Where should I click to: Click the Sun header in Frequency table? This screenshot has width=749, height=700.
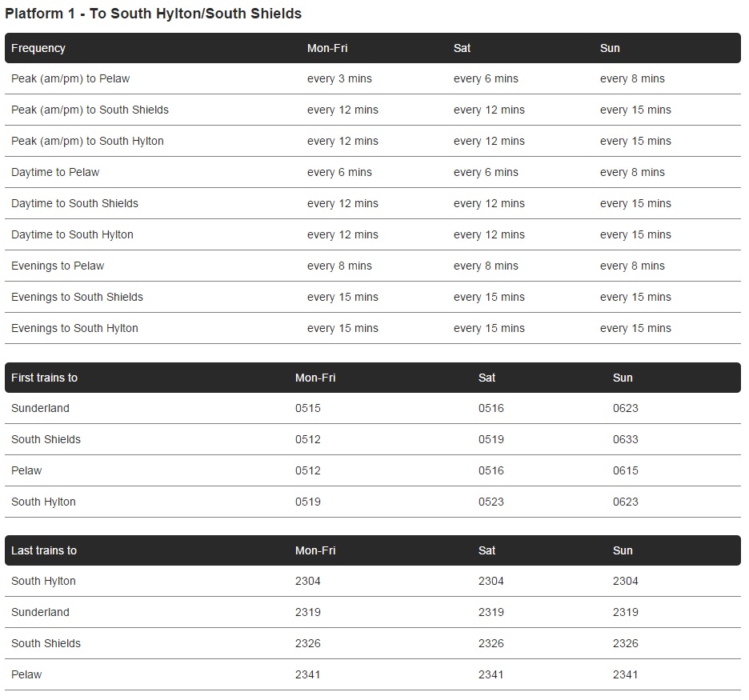[610, 48]
